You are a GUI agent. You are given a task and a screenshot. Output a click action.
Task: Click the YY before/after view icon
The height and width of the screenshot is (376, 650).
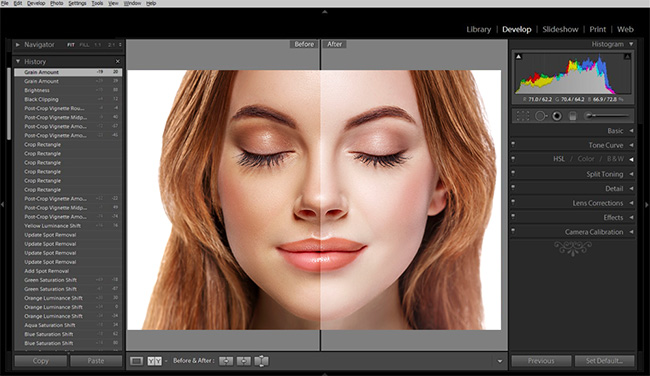click(x=155, y=361)
